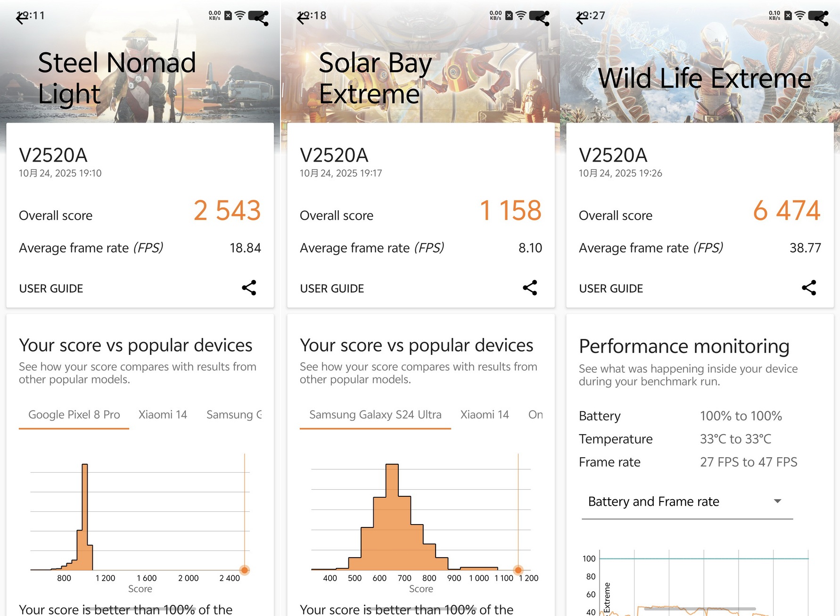This screenshot has width=840, height=616.
Task: Click the partially visible Samsung tab in Steel Nomad
Action: (234, 415)
